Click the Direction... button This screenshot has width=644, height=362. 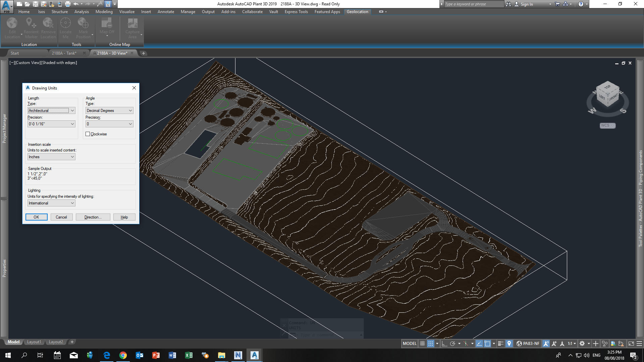(93, 217)
